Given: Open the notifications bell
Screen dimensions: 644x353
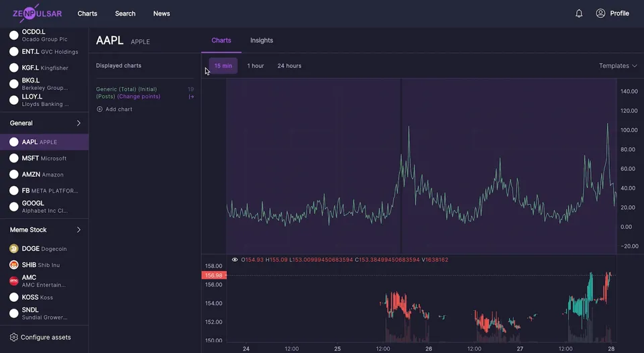Looking at the screenshot, I should [579, 13].
